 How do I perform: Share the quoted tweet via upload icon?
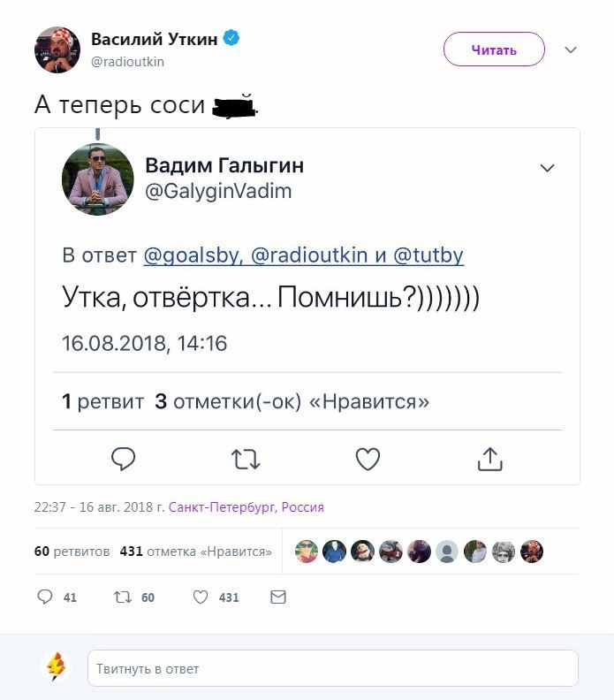(489, 459)
